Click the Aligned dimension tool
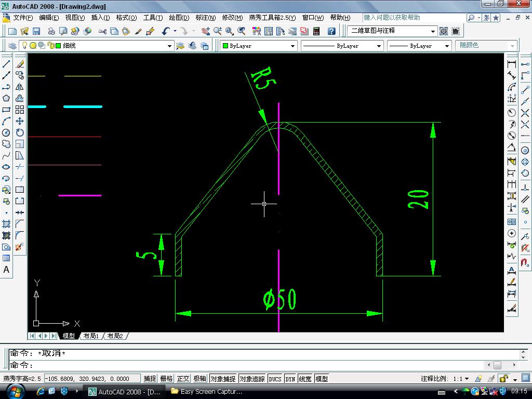Viewport: 532px width, 399px height. point(512,75)
